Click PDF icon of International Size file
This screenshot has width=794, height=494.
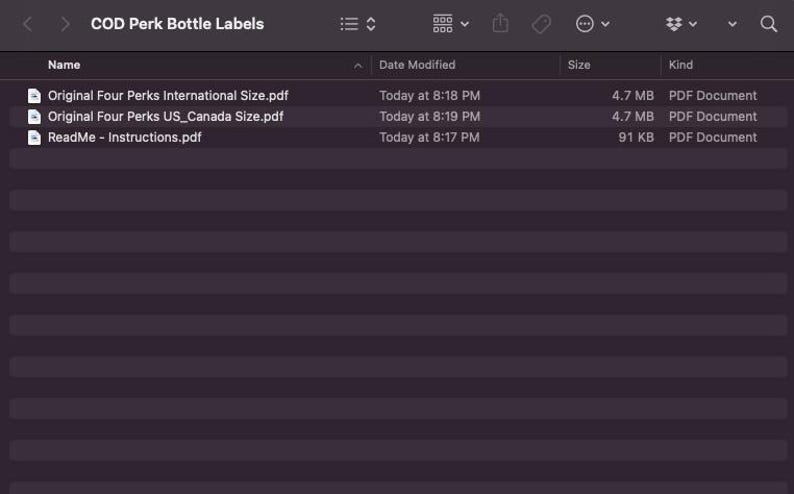click(34, 96)
